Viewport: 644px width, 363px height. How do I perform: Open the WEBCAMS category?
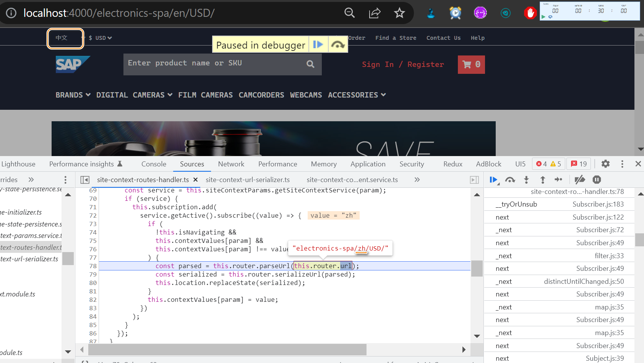[306, 95]
